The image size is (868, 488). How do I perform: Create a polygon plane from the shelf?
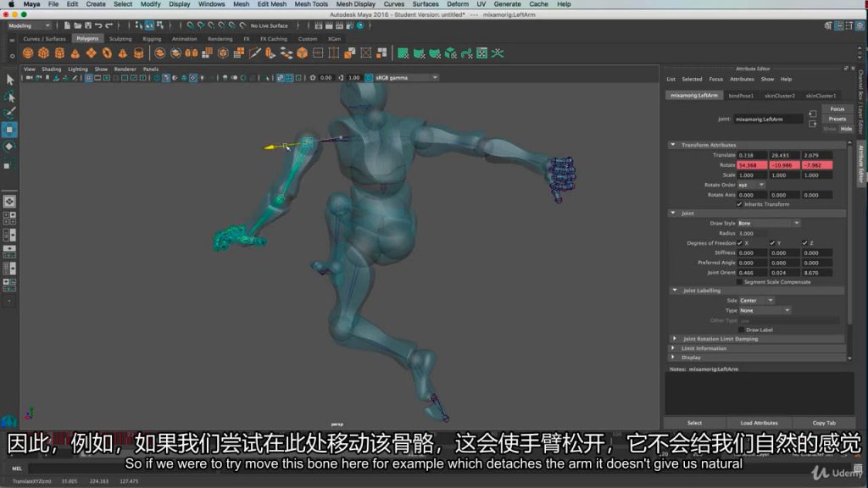pyautogui.click(x=91, y=53)
